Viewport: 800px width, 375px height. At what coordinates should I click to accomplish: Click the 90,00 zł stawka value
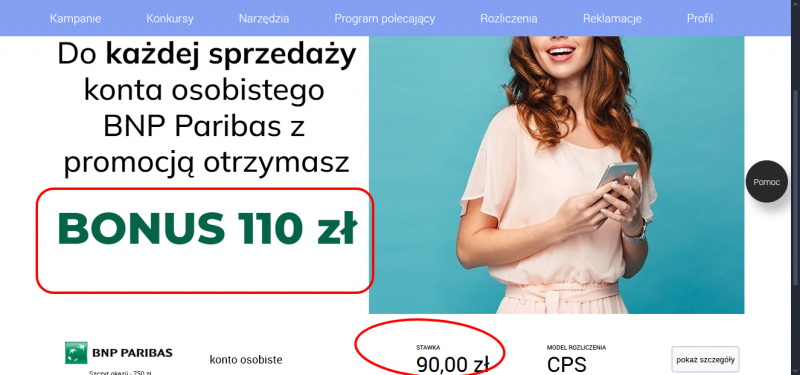point(453,365)
